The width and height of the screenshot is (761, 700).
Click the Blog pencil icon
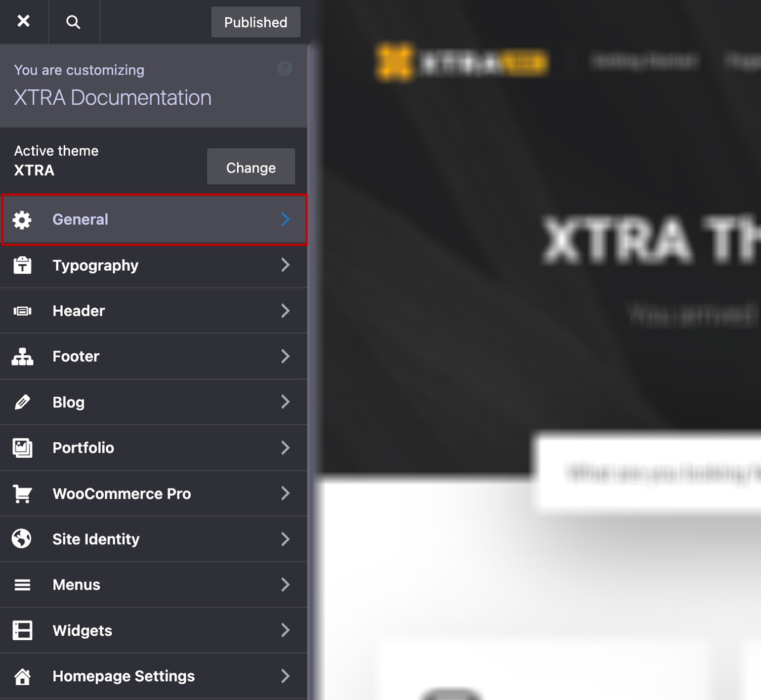pyautogui.click(x=22, y=402)
